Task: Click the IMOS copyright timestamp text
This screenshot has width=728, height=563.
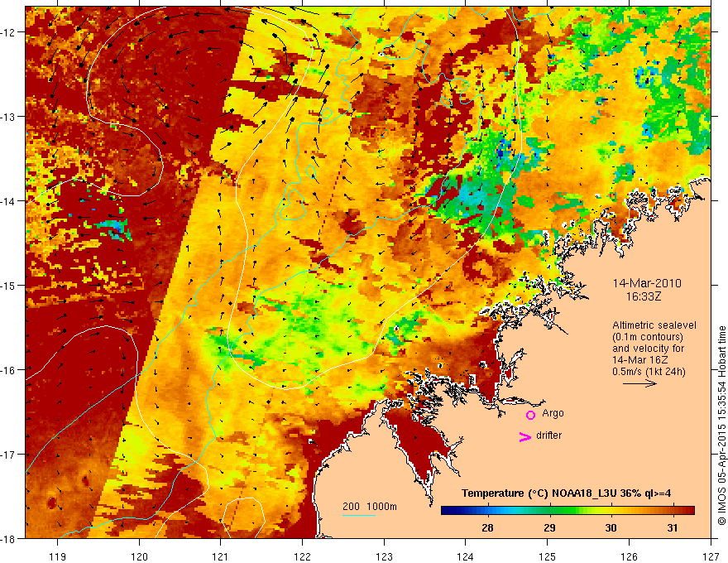Action: (721, 425)
